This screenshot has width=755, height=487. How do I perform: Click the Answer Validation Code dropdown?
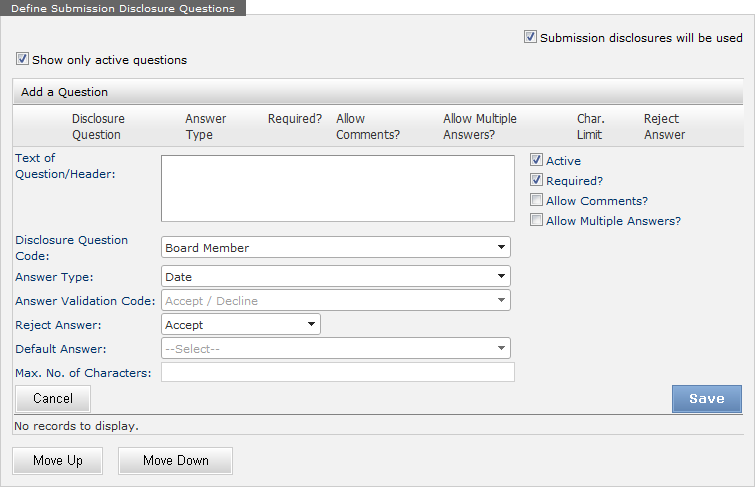click(x=335, y=301)
